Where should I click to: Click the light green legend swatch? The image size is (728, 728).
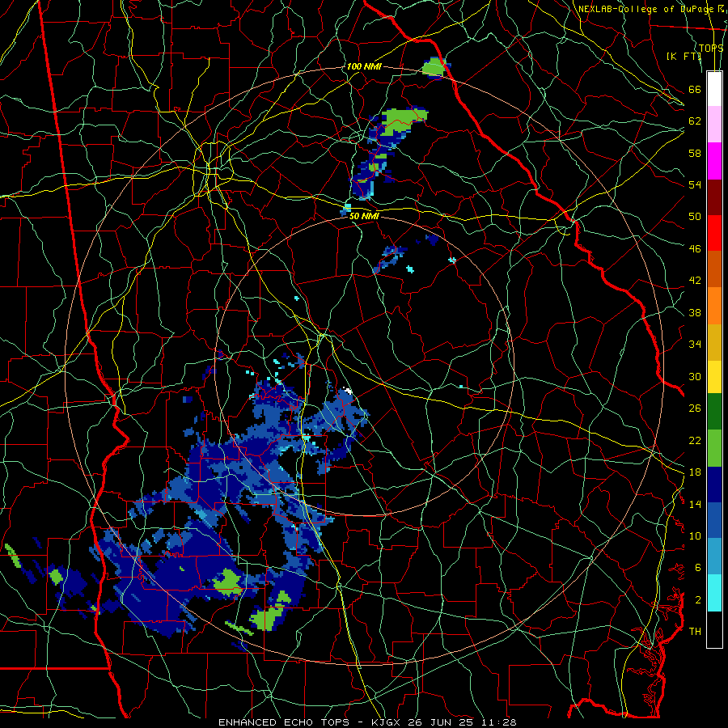click(714, 448)
